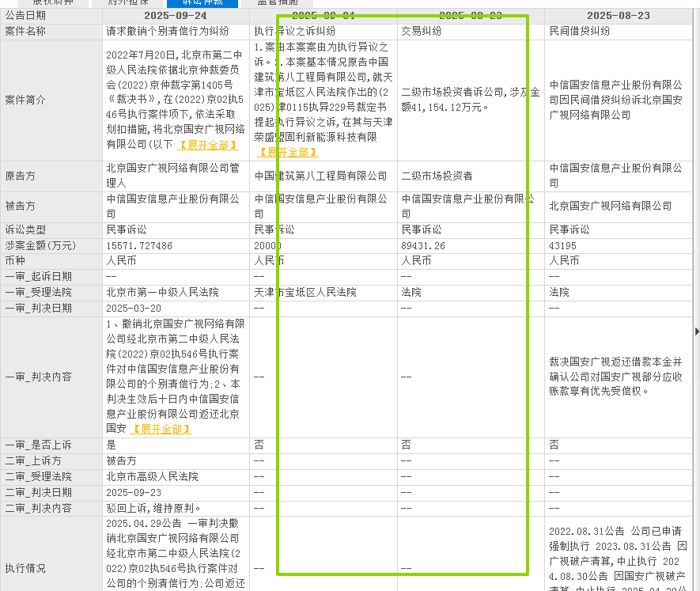Click defendant 北京国安广视网络有限公司
The width and height of the screenshot is (700, 591).
[611, 206]
